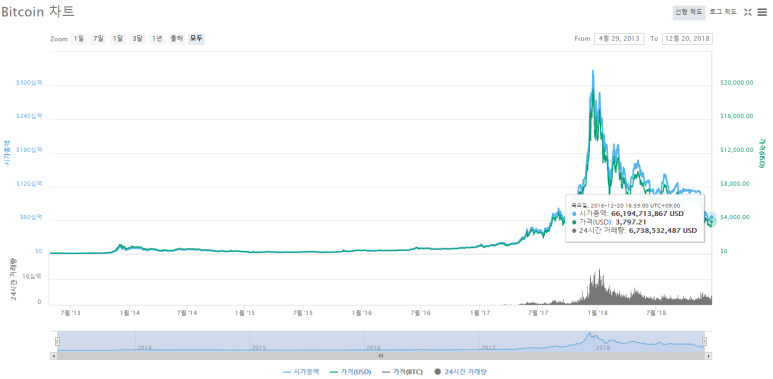Toggle 시가총액 series in legend
This screenshot has height=379, width=773.
pos(301,372)
